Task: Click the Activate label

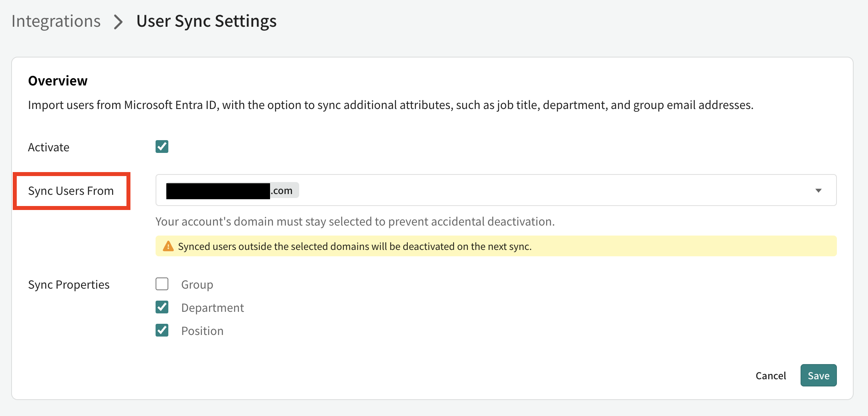Action: click(49, 147)
